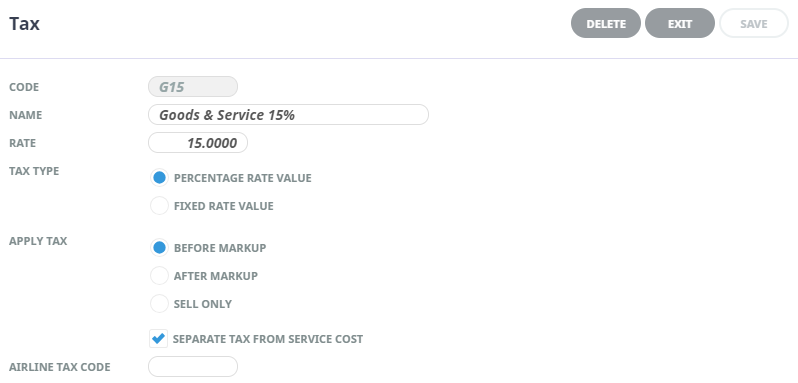Click the G15 code field
Screen dimensions: 798x383
[193, 86]
